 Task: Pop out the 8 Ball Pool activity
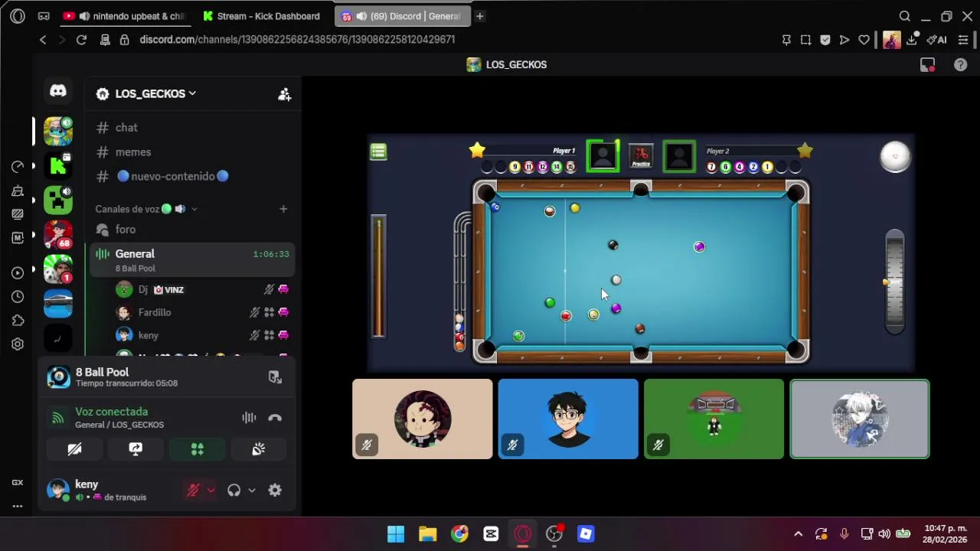coord(275,377)
